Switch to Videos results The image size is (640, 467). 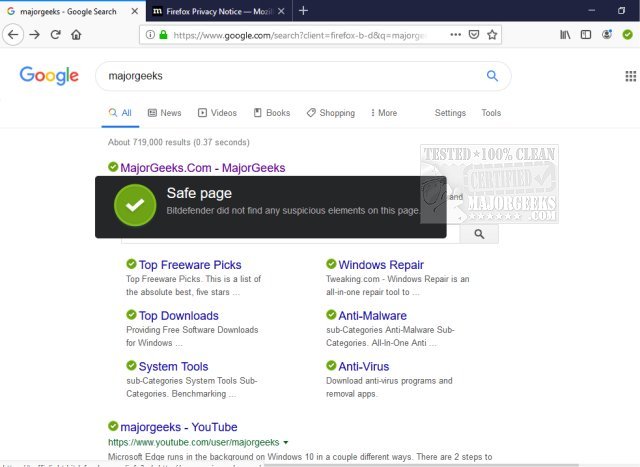pos(217,113)
